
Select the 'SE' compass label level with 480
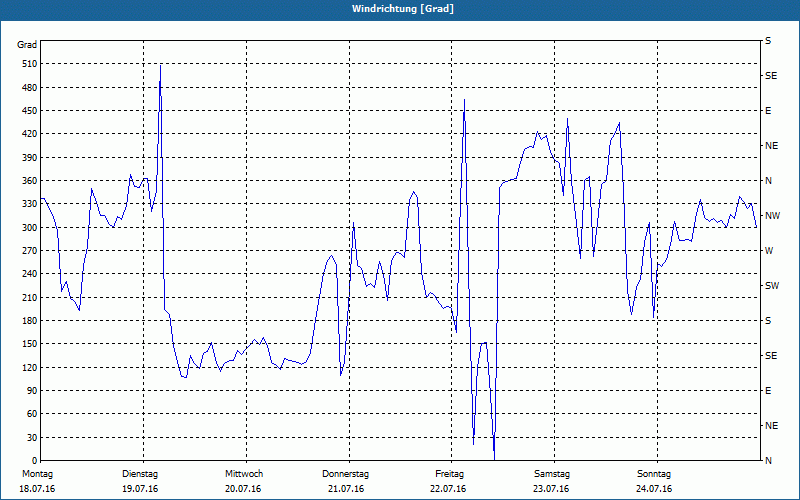(x=771, y=76)
